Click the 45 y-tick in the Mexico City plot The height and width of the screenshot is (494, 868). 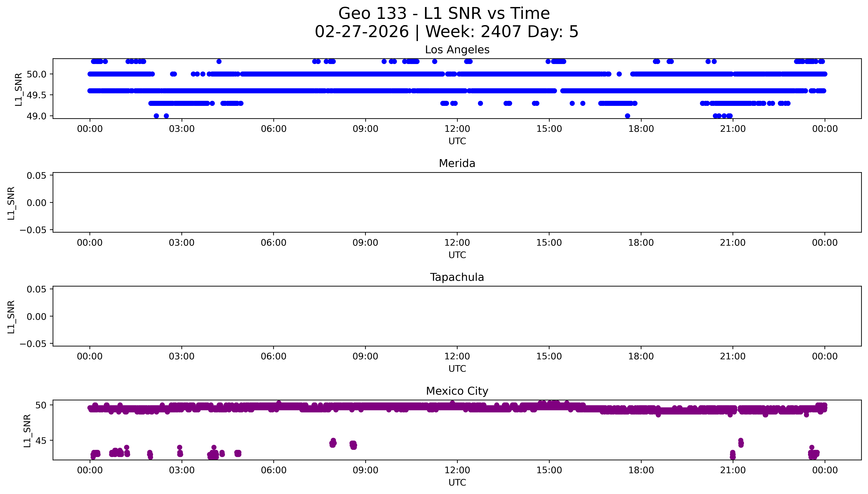pos(40,441)
